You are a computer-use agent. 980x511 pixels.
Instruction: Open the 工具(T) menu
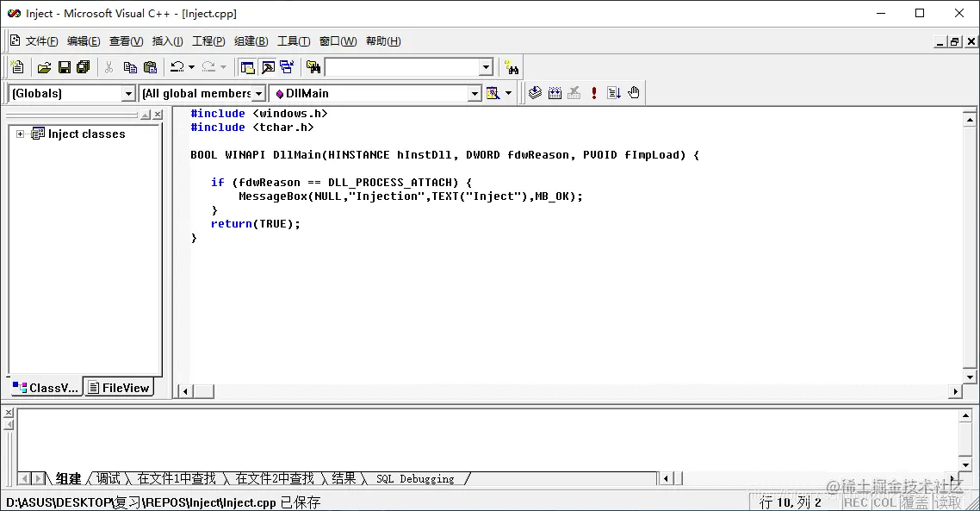294,41
